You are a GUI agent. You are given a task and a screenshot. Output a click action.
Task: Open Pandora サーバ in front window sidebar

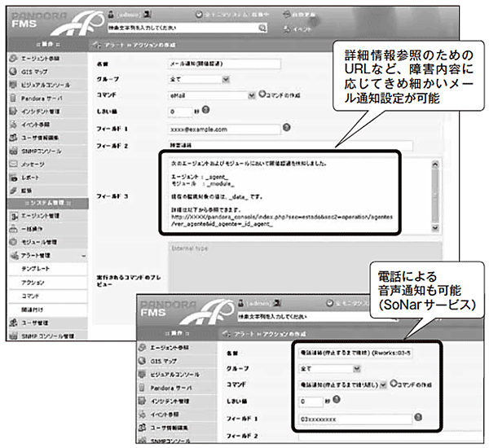[171, 388]
